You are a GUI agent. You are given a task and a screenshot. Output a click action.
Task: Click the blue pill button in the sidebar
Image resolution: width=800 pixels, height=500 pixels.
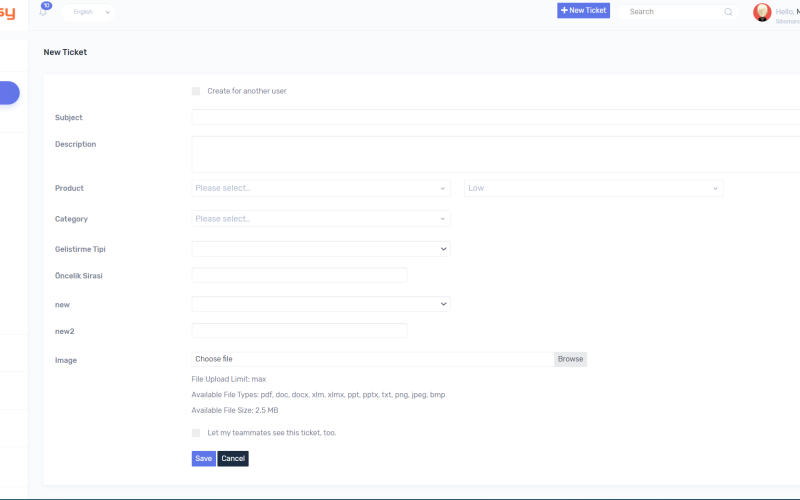click(x=10, y=93)
